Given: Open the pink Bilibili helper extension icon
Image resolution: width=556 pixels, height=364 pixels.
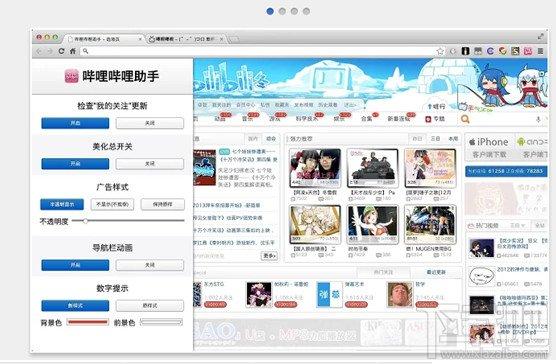Looking at the screenshot, I should click(528, 51).
